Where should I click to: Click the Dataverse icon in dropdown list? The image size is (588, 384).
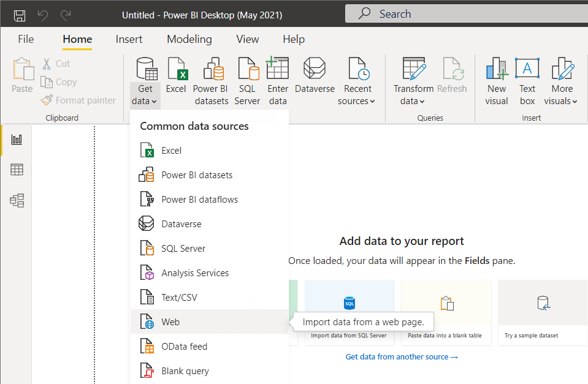click(147, 224)
